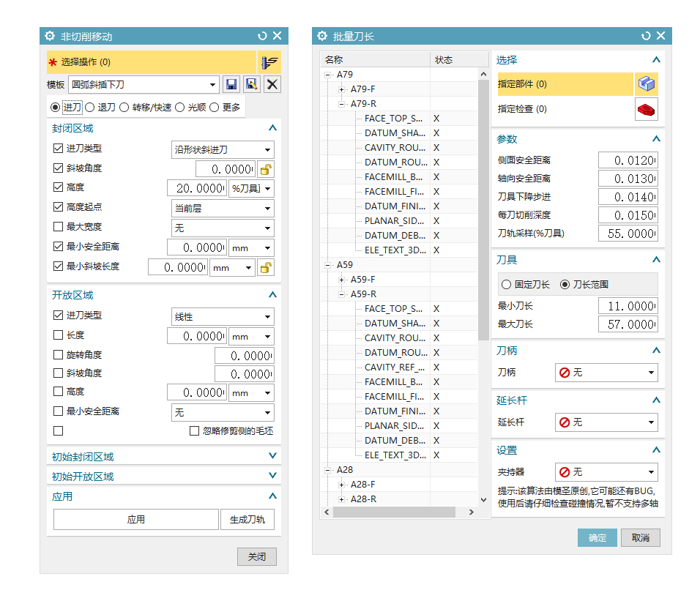Screen dimensions: 700x612
Task: Delete the template using the X icon
Action: [x=272, y=84]
